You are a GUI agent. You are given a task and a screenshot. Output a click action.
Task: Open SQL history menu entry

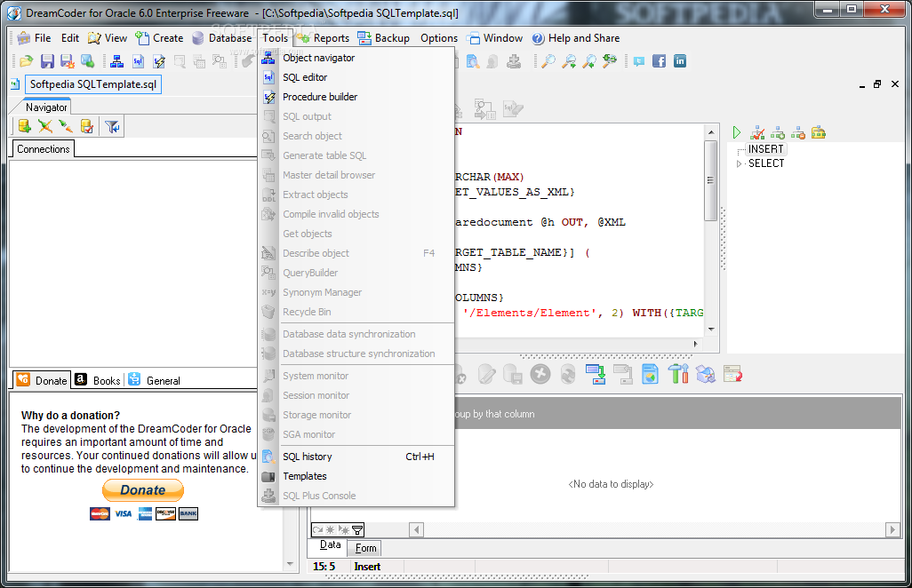click(356, 457)
